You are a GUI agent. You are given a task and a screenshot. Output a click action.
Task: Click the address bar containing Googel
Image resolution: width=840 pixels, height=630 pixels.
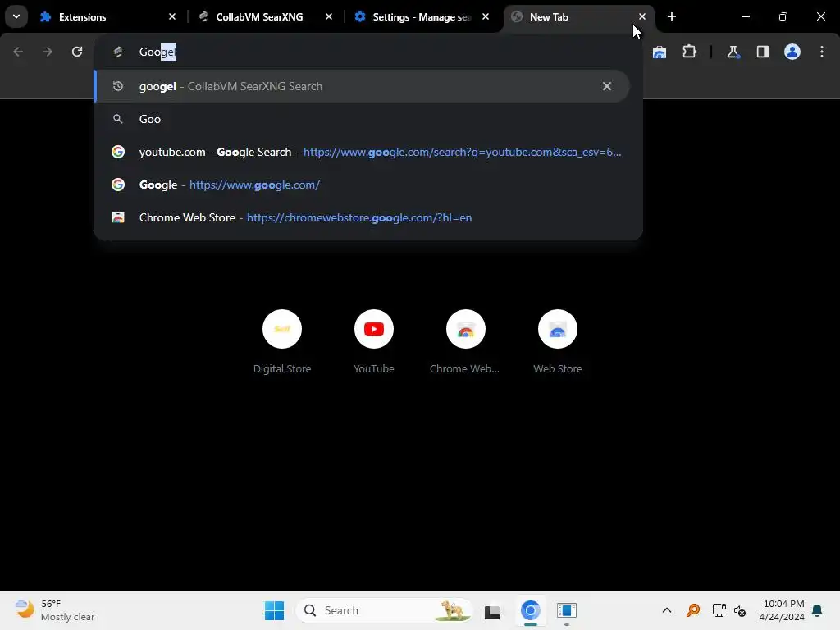(x=368, y=52)
